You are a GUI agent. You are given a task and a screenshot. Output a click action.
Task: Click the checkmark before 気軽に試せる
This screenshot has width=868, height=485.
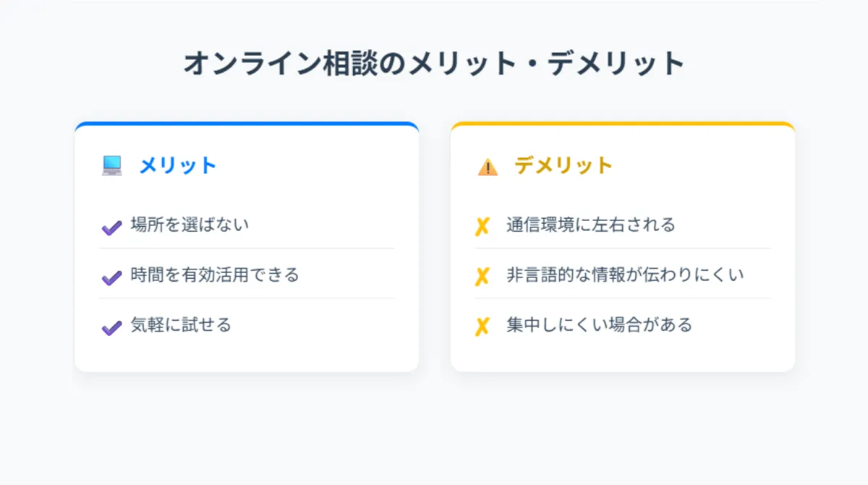point(111,328)
